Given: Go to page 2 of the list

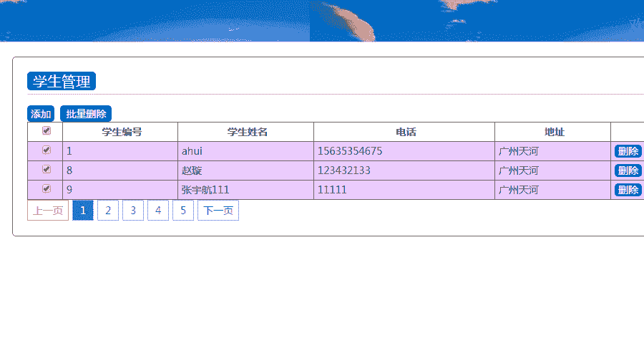Looking at the screenshot, I should click(x=108, y=211).
